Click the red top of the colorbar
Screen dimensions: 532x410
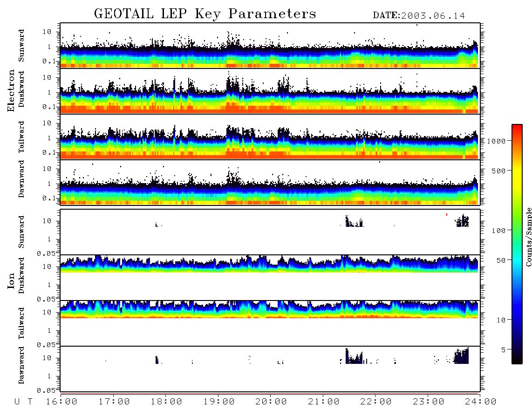517,129
